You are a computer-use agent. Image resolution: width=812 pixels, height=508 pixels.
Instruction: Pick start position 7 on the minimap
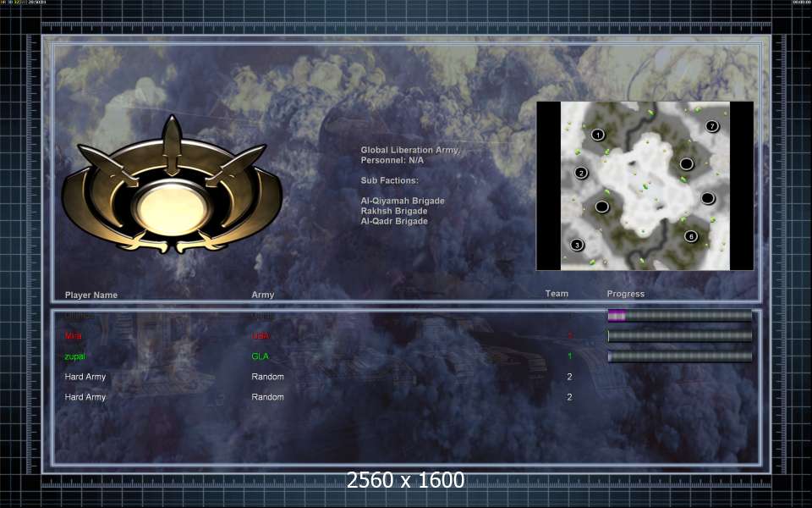[x=712, y=126]
